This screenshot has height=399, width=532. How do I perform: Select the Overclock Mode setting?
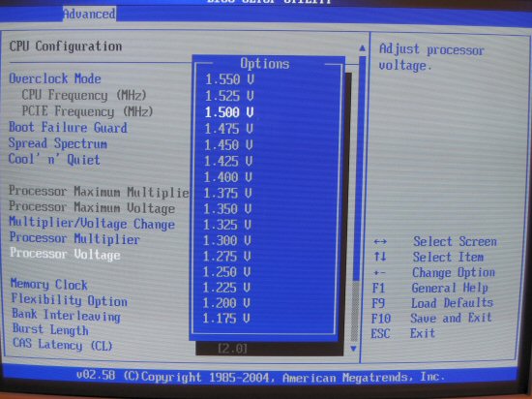pos(55,78)
